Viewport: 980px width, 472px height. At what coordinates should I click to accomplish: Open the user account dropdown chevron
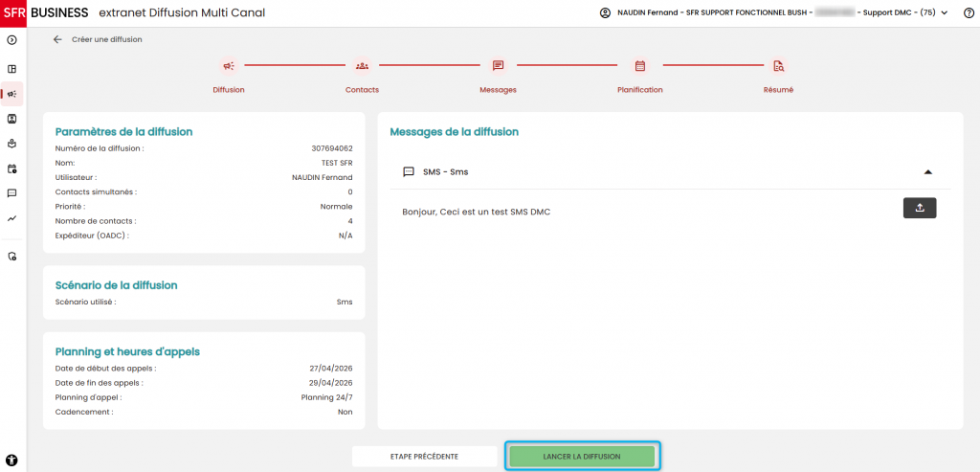945,13
